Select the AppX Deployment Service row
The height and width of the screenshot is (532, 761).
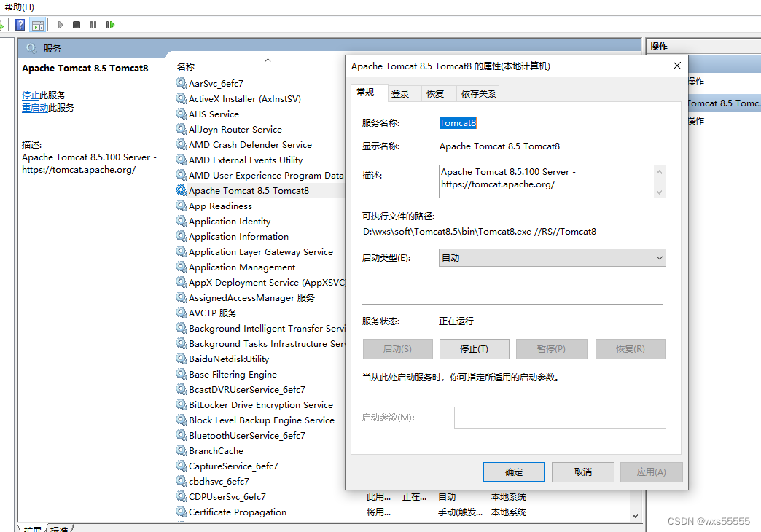pyautogui.click(x=260, y=282)
